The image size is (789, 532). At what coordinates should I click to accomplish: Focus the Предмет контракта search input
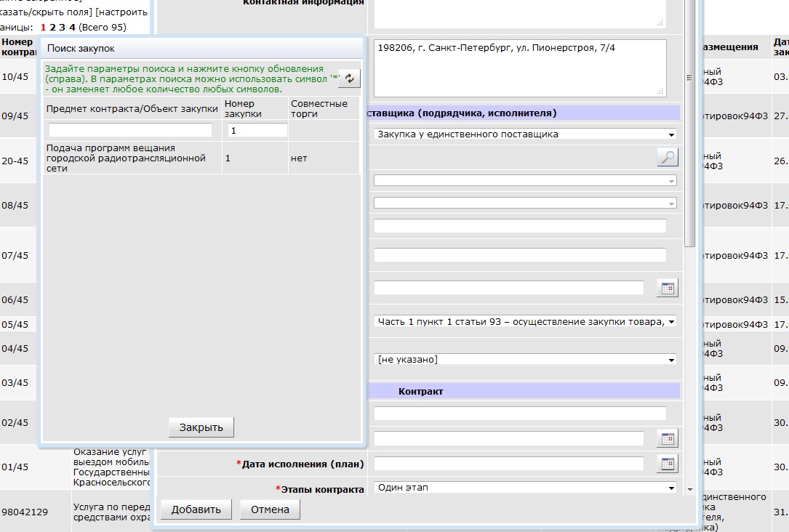[130, 130]
